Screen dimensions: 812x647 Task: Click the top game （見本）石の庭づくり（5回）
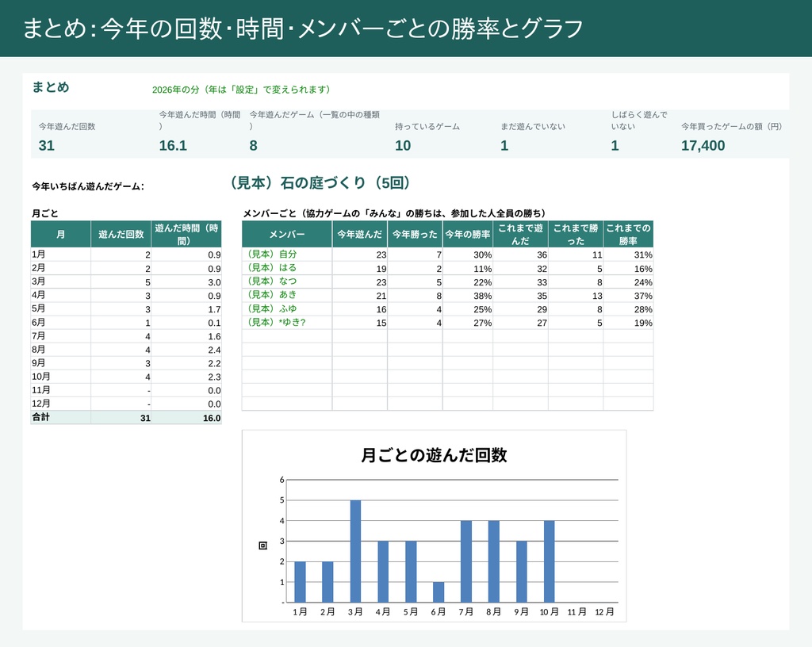tap(322, 182)
